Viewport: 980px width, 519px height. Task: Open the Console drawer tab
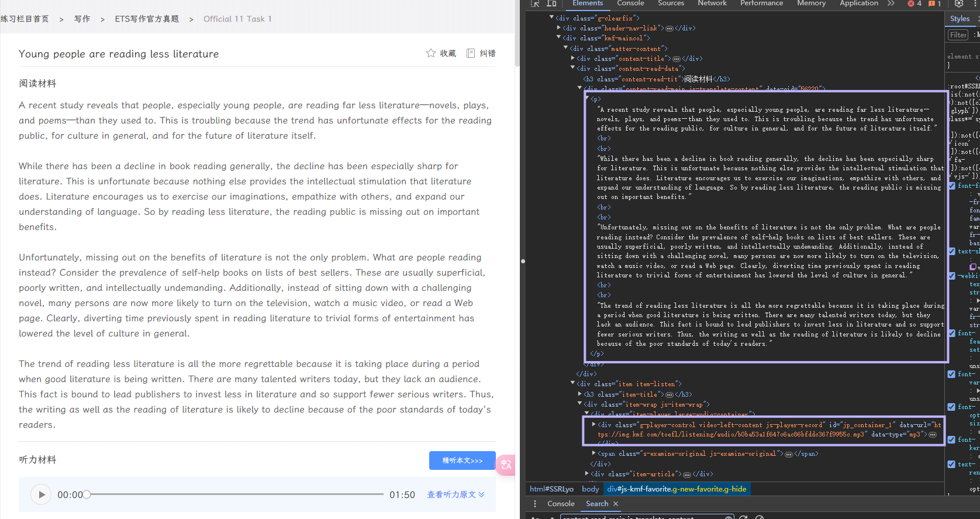561,504
